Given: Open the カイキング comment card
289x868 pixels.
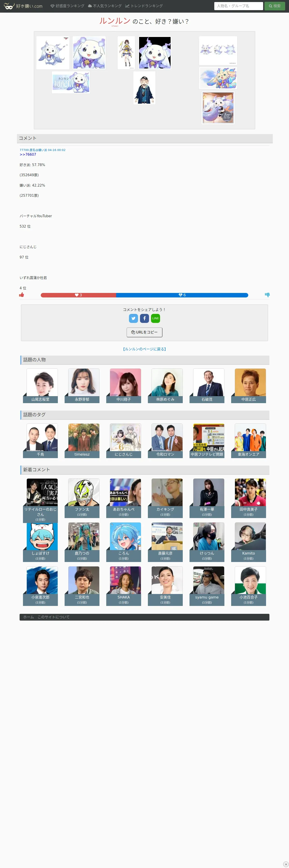Looking at the screenshot, I should tap(165, 498).
